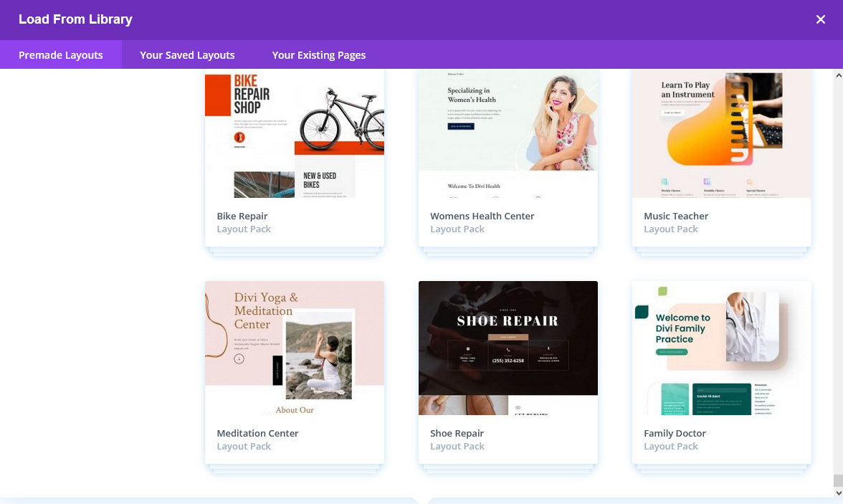This screenshot has width=843, height=504.
Task: Open the Your Saved Layouts tab
Action: (x=187, y=55)
